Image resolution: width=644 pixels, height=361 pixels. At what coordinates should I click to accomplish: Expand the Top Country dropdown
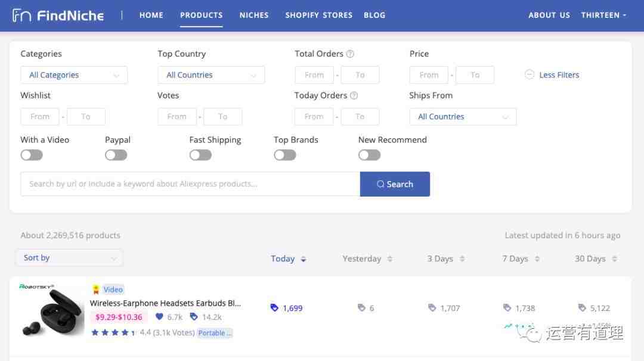[x=211, y=75]
